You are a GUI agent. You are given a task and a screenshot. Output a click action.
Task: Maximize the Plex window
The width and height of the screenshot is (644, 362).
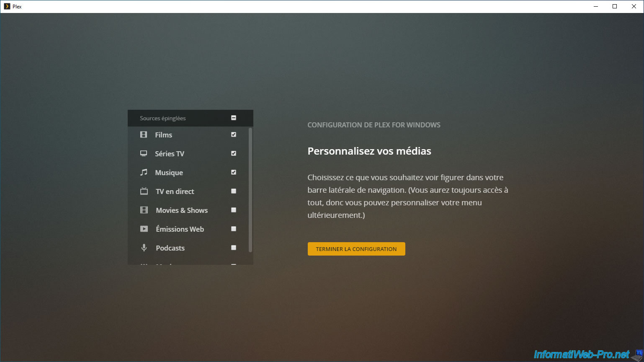point(615,6)
